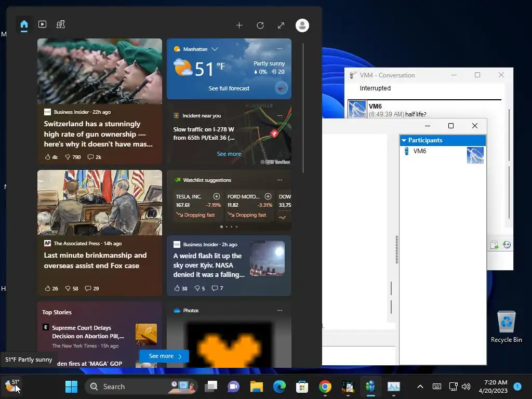The height and width of the screenshot is (399, 532).
Task: Click the weather widget button on the taskbar
Action: 12,386
